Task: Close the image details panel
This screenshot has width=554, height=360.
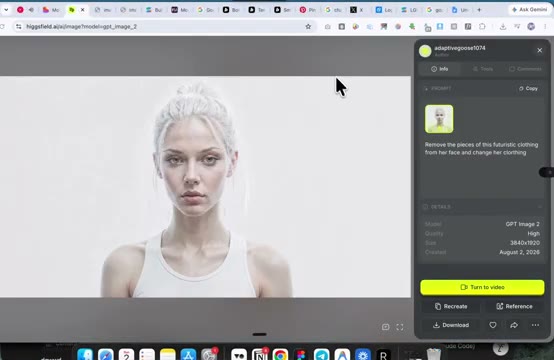Action: tap(540, 50)
